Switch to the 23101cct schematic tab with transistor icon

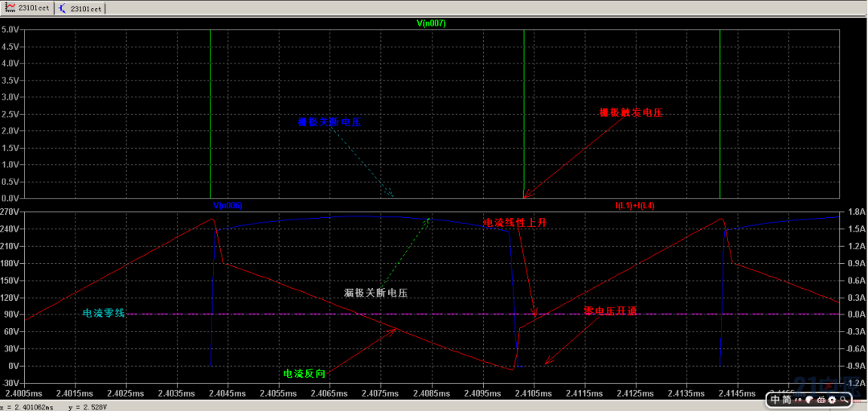coord(81,9)
